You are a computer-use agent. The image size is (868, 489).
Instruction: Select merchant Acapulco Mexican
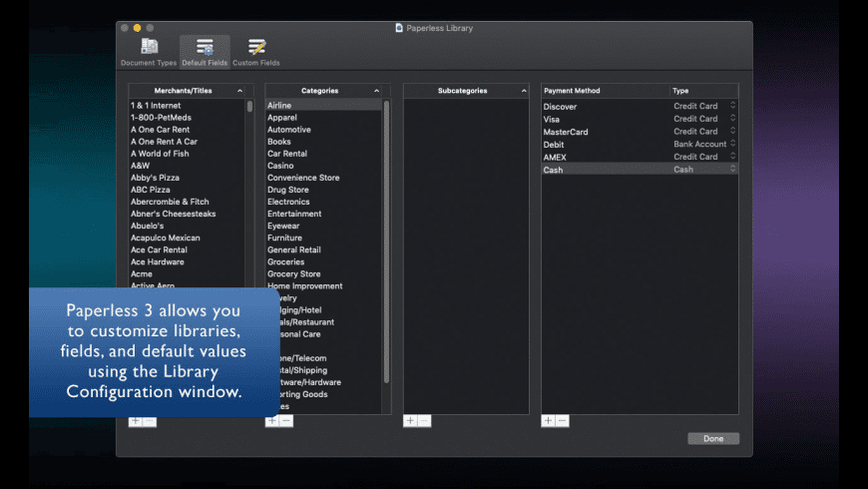pyautogui.click(x=187, y=239)
